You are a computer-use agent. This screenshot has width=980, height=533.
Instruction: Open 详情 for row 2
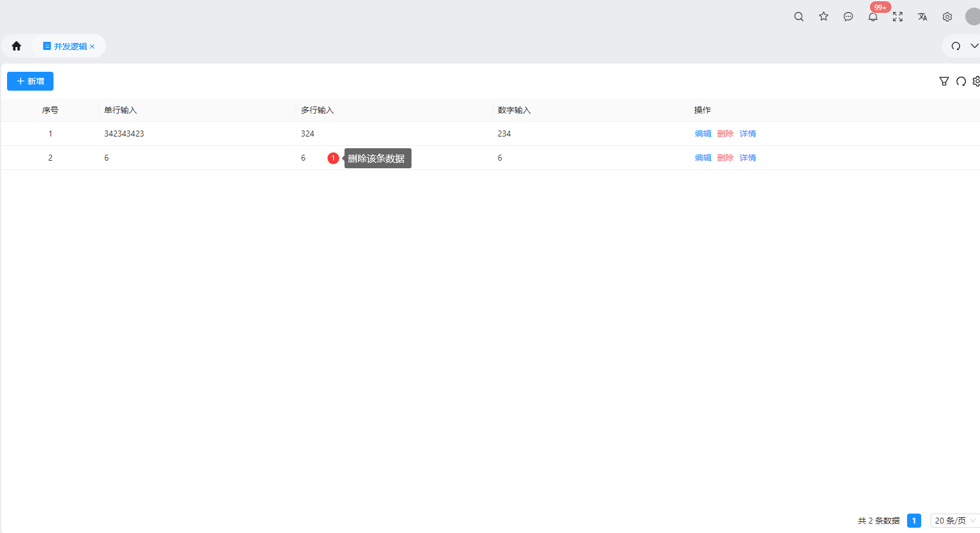(x=748, y=158)
